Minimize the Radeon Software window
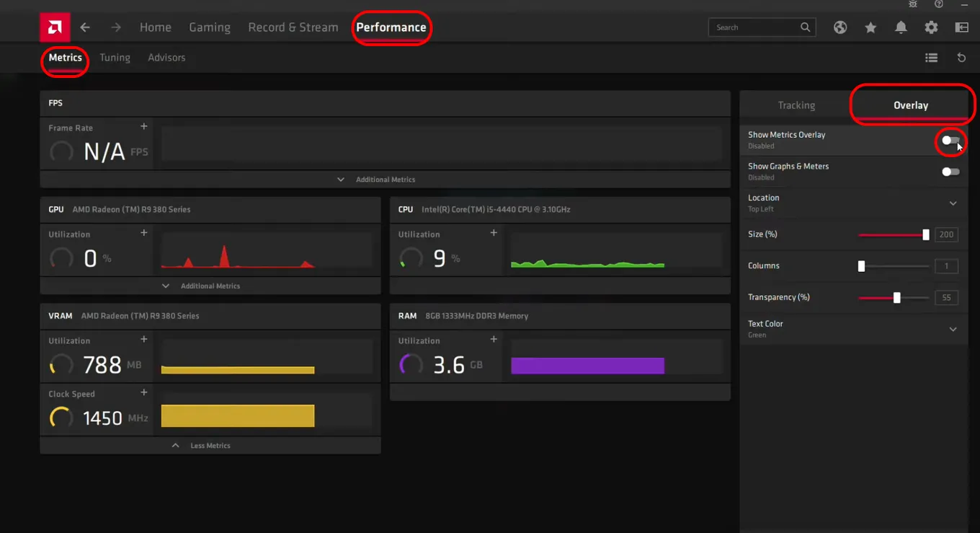 964,4
